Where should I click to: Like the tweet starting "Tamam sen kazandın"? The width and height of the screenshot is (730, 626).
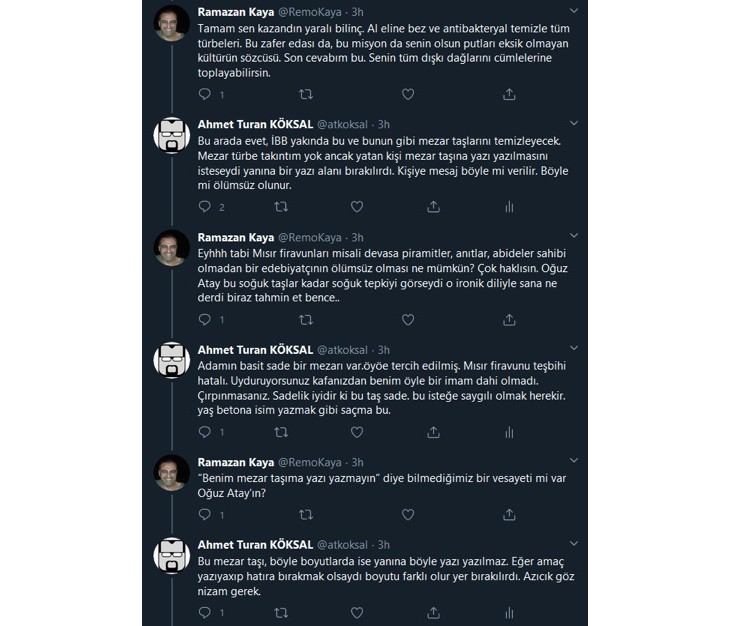coord(407,94)
